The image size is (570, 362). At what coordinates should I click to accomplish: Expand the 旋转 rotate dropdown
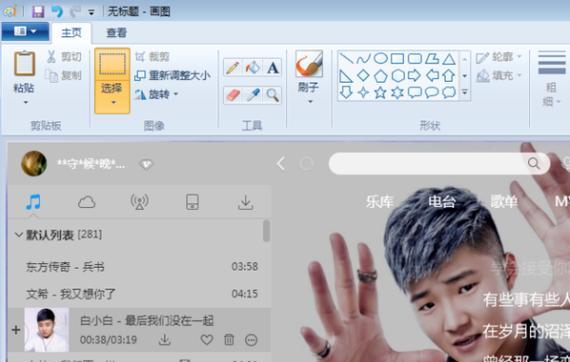pos(176,94)
